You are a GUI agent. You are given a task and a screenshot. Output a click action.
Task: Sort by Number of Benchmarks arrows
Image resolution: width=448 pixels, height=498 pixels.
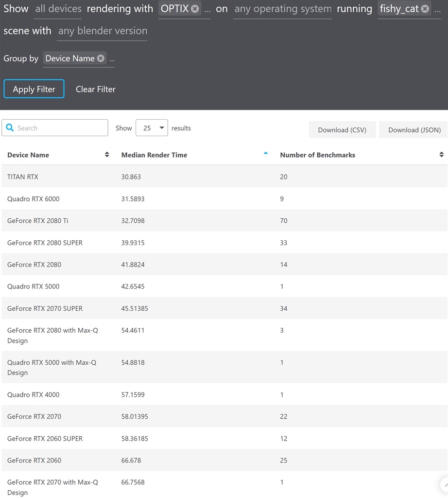point(441,155)
